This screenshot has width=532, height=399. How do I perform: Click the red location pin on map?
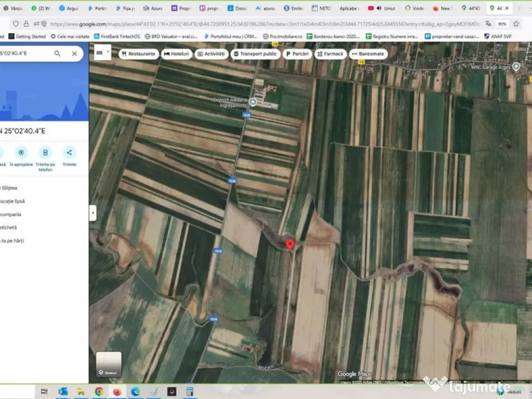(x=290, y=245)
